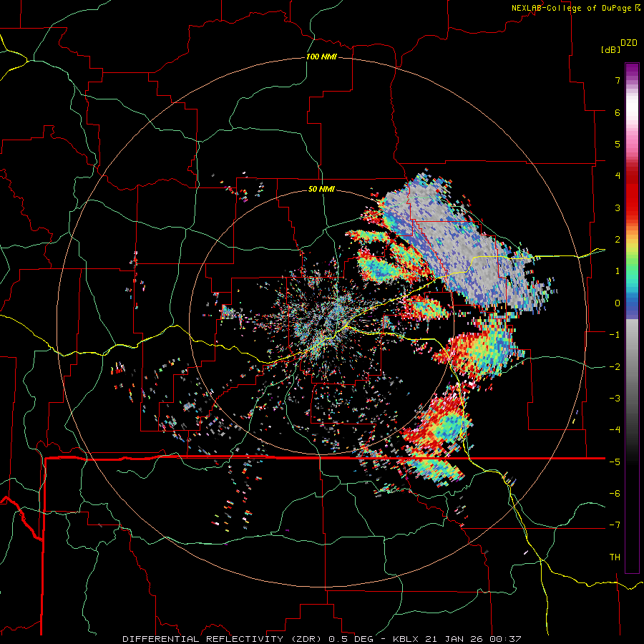Click the -1 value on the color scale
This screenshot has width=644, height=644.
[x=615, y=335]
